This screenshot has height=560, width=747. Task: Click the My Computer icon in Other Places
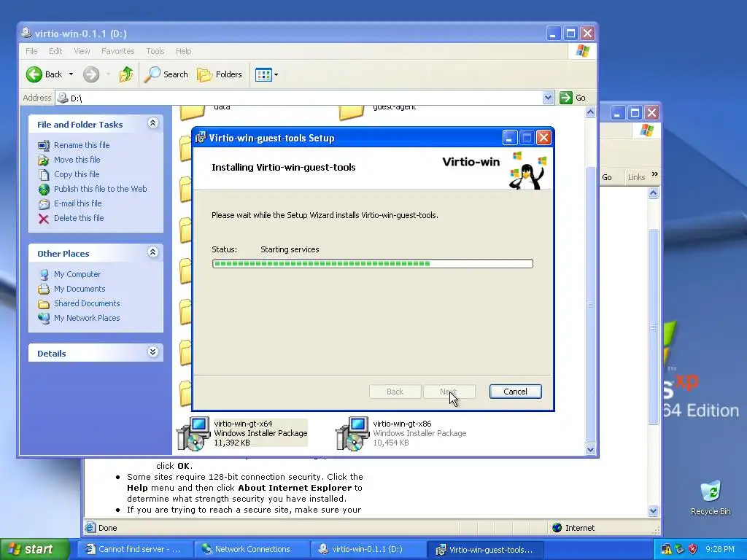click(x=44, y=274)
